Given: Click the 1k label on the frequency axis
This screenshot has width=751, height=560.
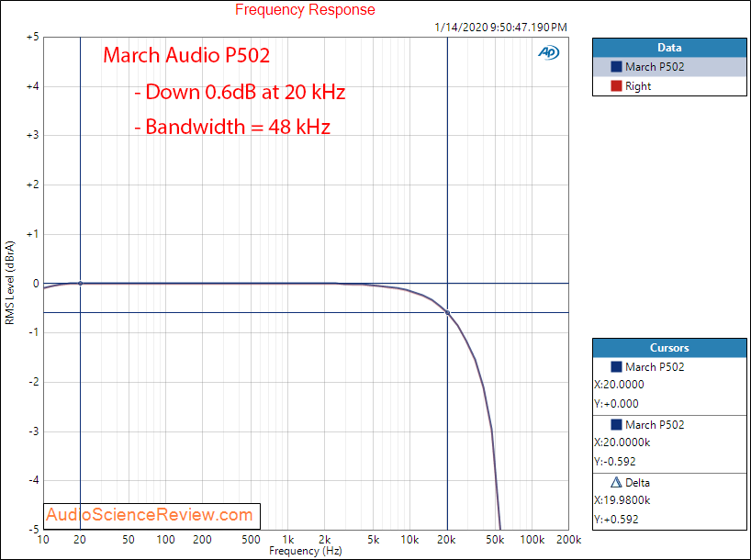Looking at the screenshot, I should pos(288,540).
